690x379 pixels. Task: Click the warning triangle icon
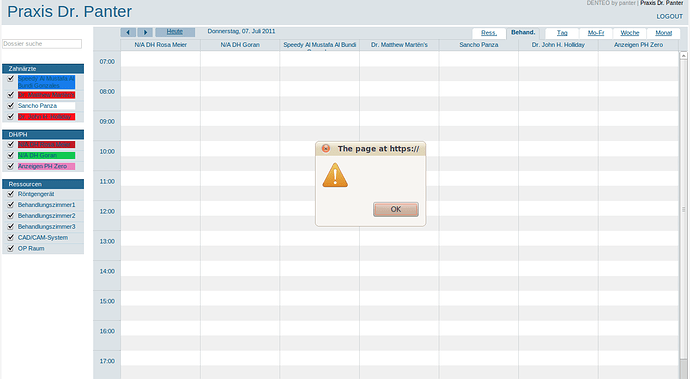335,175
